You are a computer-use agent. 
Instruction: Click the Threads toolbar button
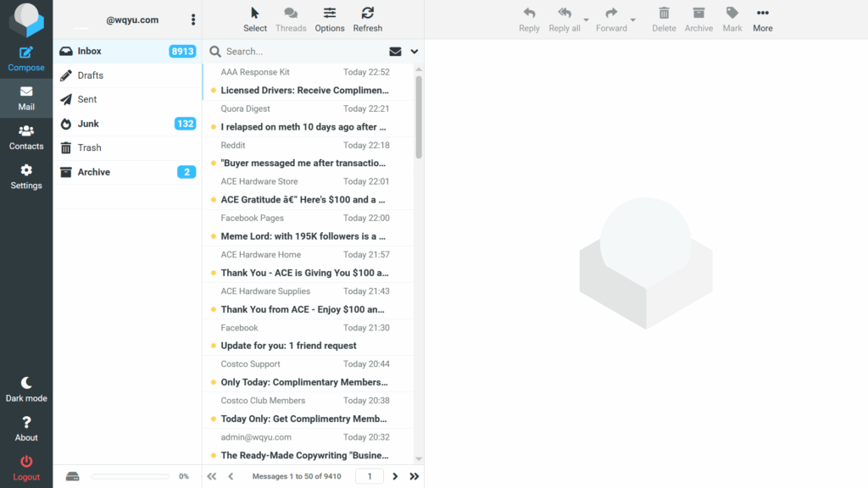click(x=291, y=19)
